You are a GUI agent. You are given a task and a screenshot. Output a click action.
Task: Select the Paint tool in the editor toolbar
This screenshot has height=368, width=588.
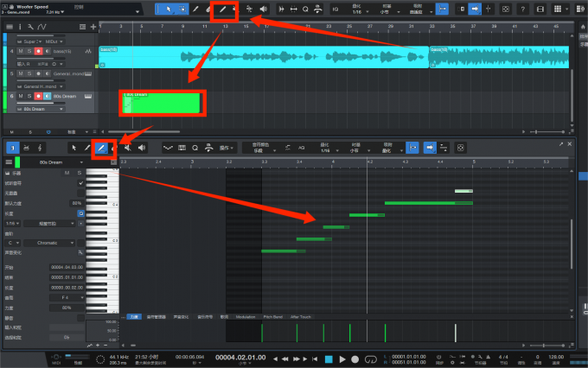101,148
